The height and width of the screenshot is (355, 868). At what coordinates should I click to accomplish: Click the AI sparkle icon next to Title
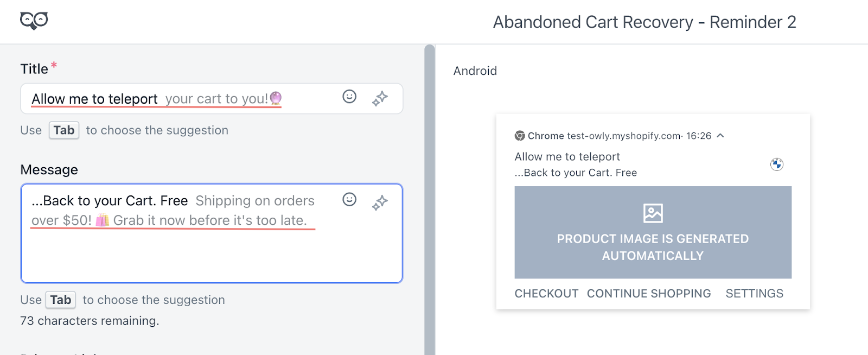[381, 98]
